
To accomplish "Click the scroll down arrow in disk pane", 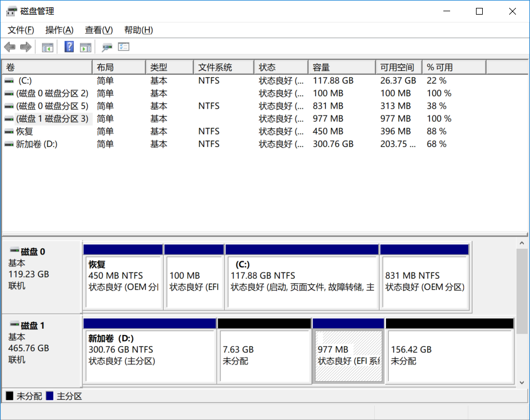I will 522,382.
